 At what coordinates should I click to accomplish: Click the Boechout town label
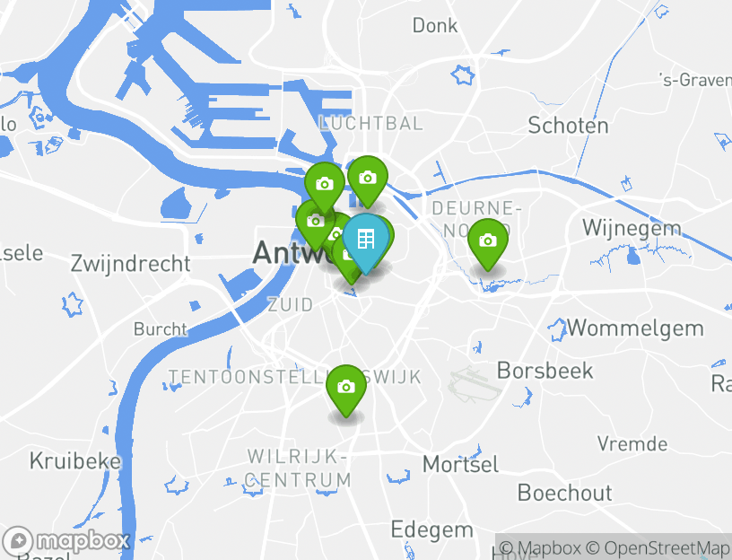tap(565, 494)
